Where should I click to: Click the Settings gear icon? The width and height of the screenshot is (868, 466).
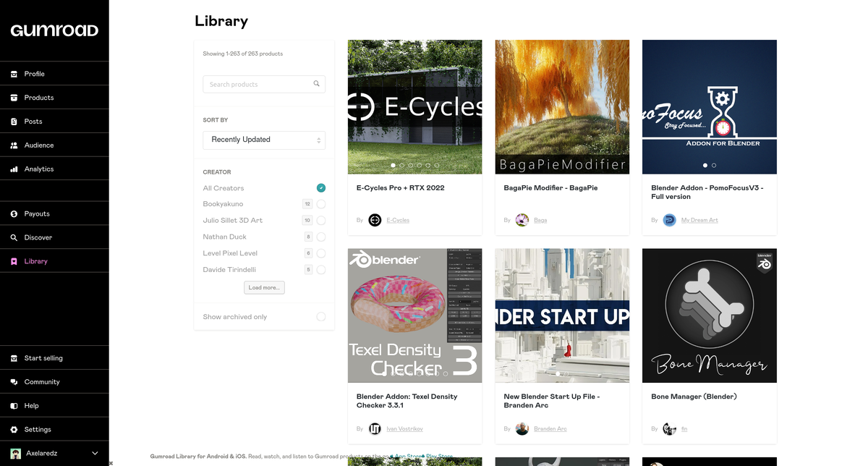tap(14, 429)
